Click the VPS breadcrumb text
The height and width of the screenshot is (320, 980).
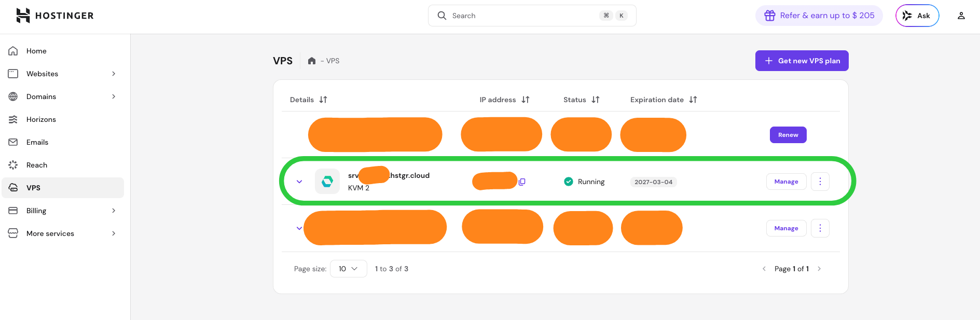click(x=333, y=61)
